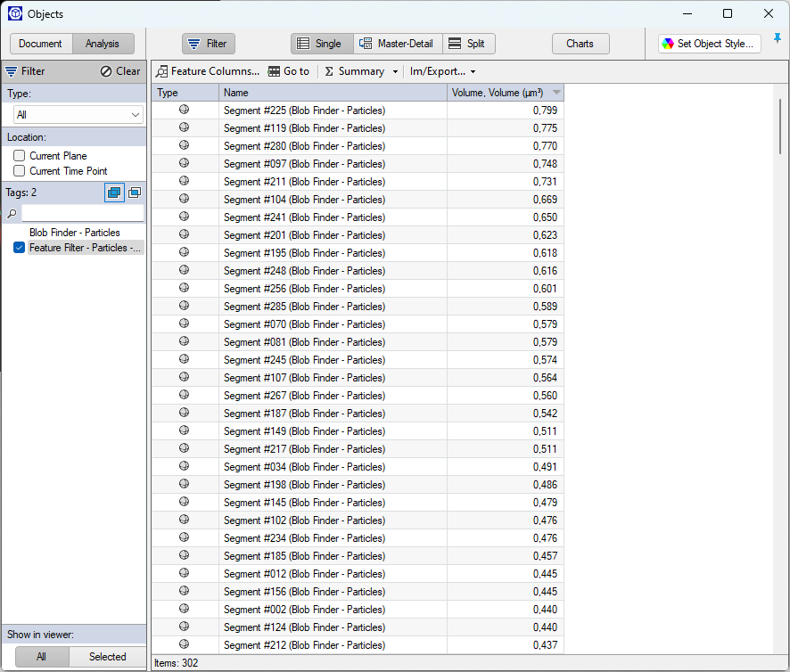Switch to the Analysis tab
Screen dimensions: 790x672
(103, 43)
